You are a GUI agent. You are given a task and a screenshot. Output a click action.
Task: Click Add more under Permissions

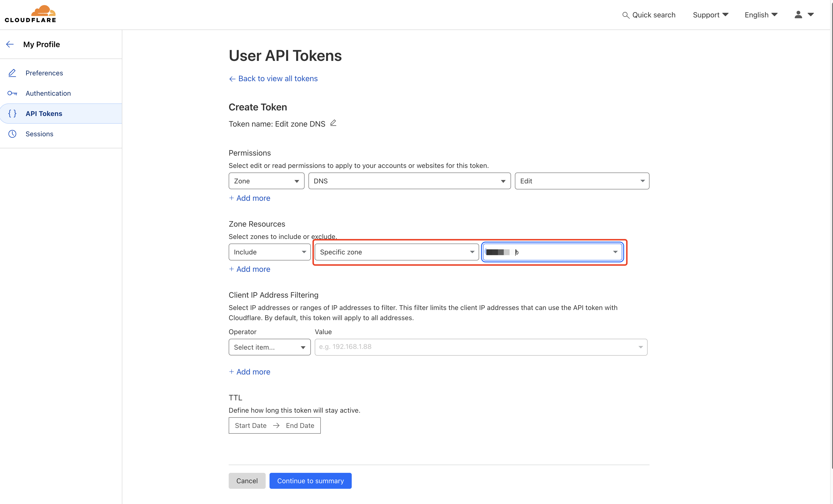click(249, 198)
